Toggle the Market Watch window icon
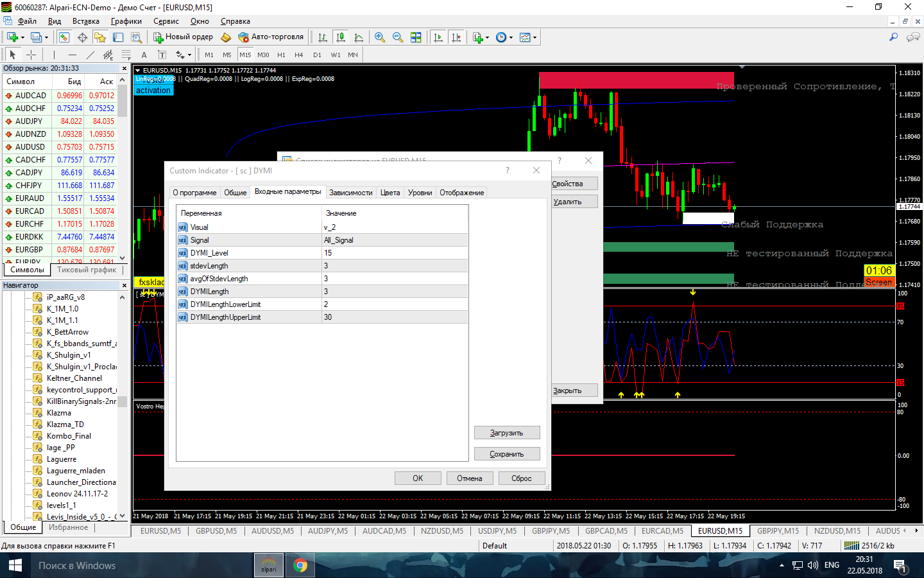The height and width of the screenshot is (578, 924). 64,37
